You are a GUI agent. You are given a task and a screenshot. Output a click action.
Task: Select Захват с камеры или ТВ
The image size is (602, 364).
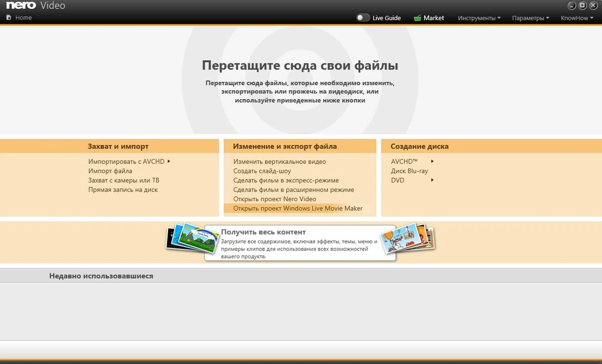tap(124, 180)
